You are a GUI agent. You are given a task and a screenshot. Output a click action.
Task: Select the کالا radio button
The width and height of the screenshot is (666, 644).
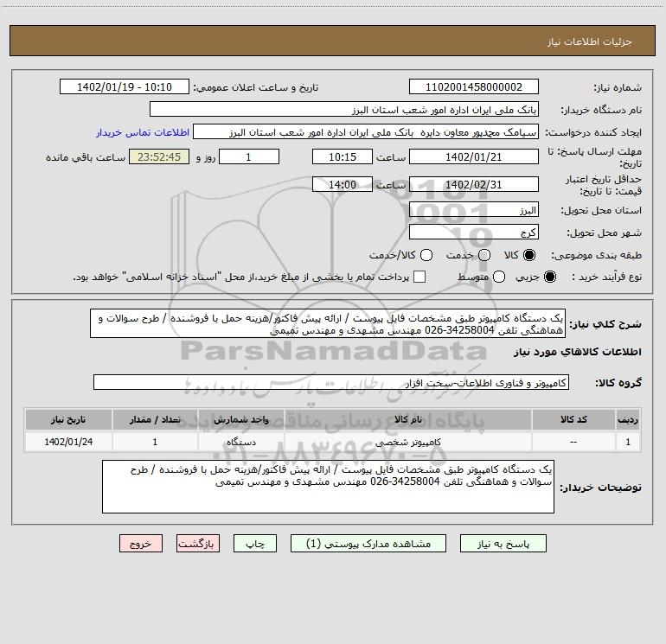[529, 255]
